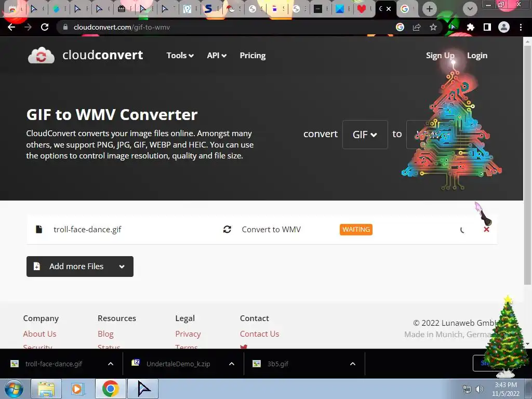Open Google icon in address bar
This screenshot has height=399, width=532.
tap(400, 27)
